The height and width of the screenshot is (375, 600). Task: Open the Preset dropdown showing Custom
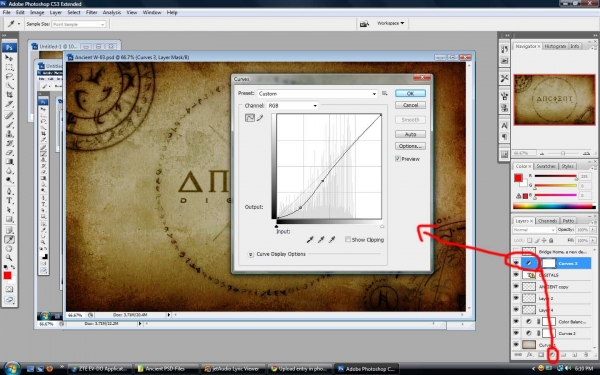[x=317, y=94]
